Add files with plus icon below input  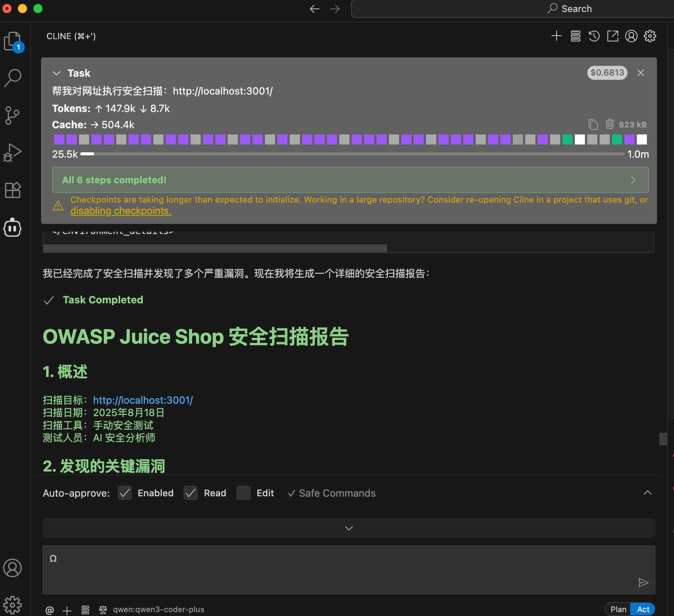(67, 611)
